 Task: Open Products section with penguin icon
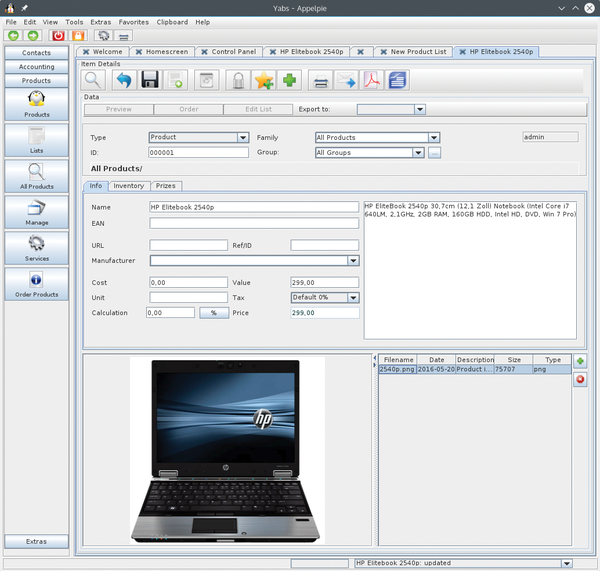37,104
